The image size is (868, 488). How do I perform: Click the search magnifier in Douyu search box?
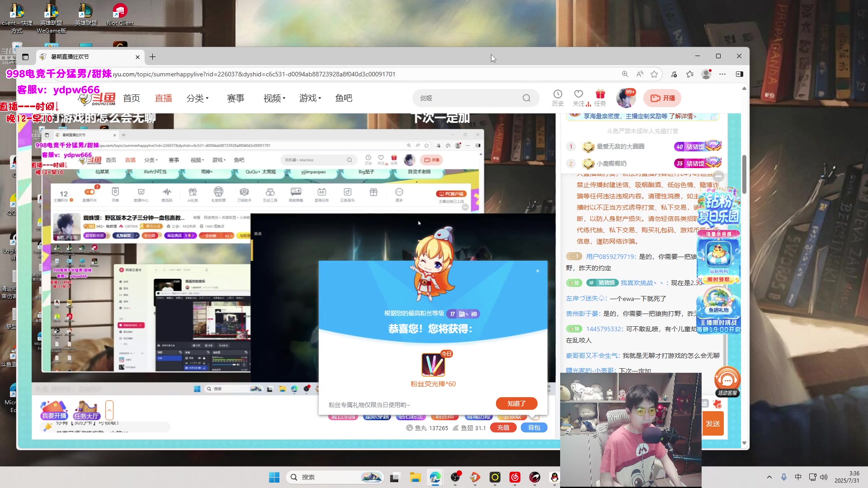pos(526,98)
